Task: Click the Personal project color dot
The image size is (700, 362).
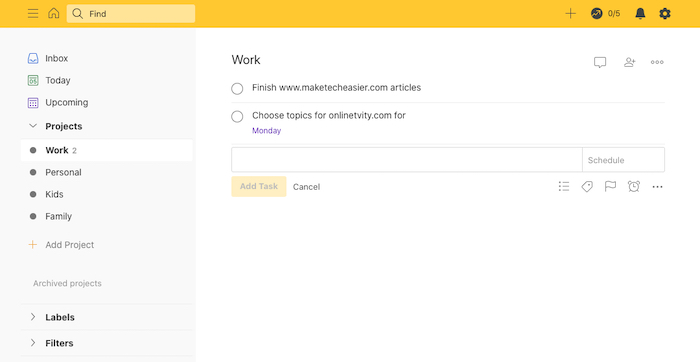Action: point(33,172)
